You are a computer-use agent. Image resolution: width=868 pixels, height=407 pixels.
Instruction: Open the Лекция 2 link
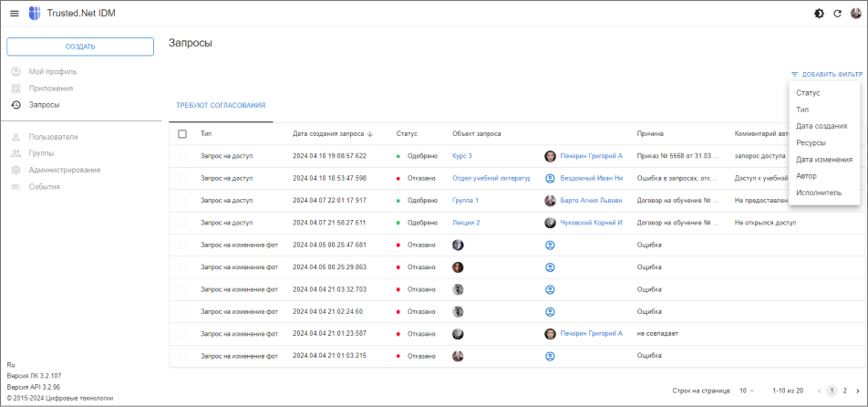(466, 223)
